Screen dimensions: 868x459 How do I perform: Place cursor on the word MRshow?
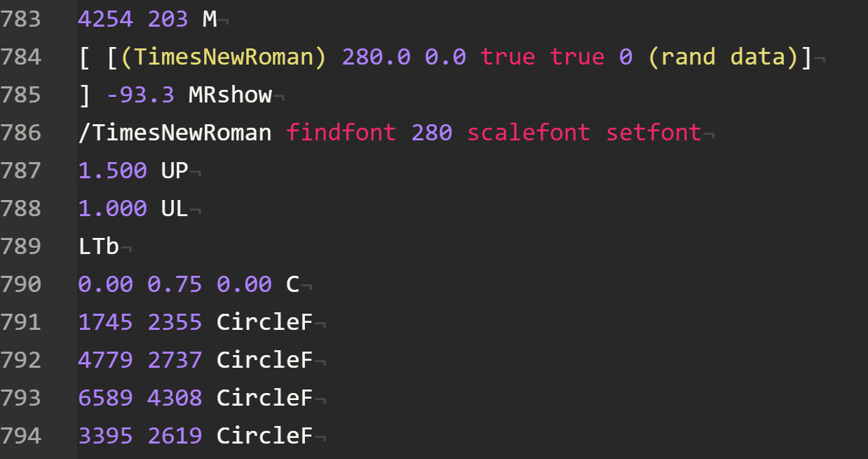pos(230,95)
